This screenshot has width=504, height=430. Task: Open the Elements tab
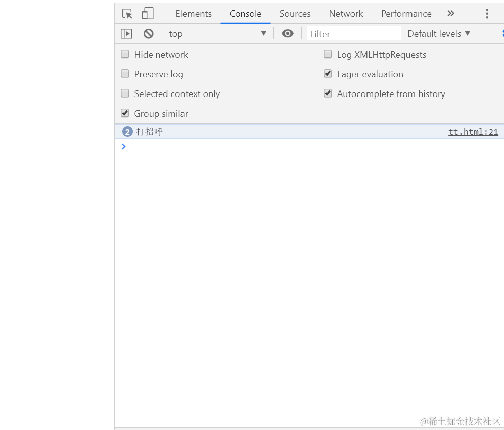pos(194,14)
